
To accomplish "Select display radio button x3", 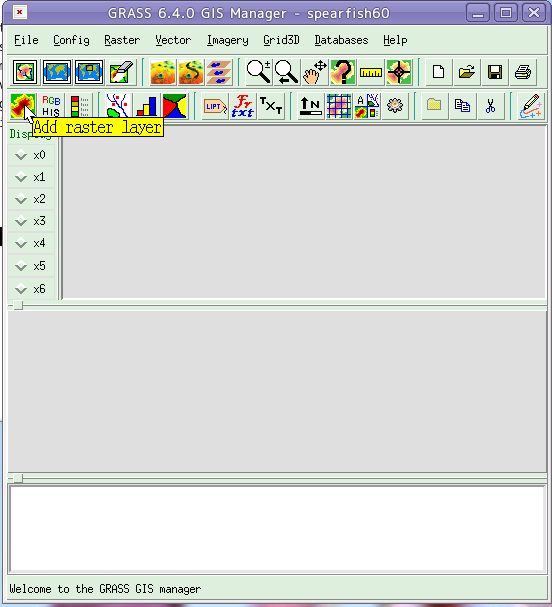I will 31,221.
